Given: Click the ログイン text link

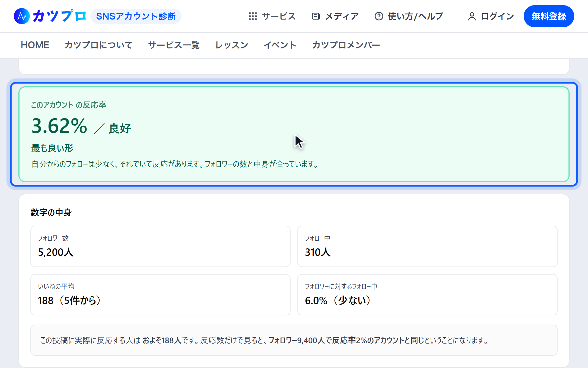Looking at the screenshot, I should pyautogui.click(x=498, y=16).
